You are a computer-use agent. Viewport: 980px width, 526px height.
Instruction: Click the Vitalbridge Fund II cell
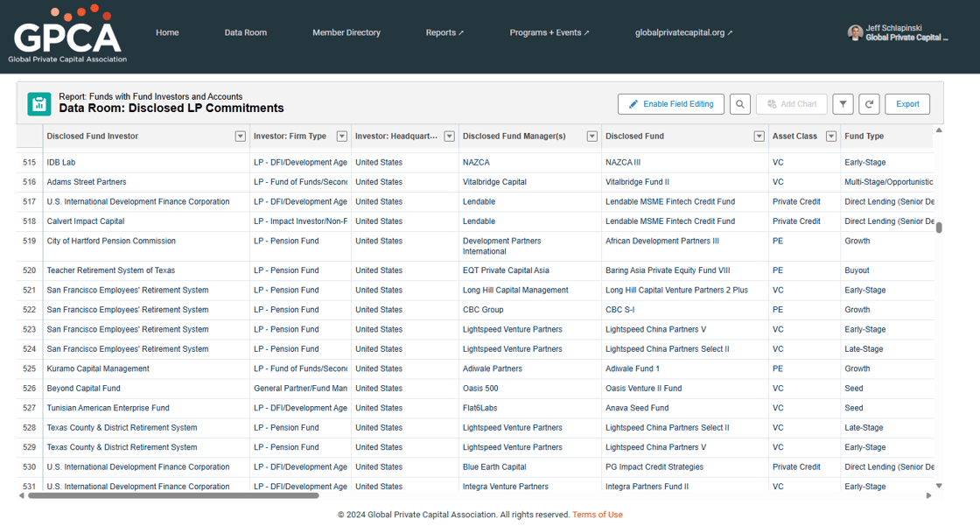tap(685, 182)
